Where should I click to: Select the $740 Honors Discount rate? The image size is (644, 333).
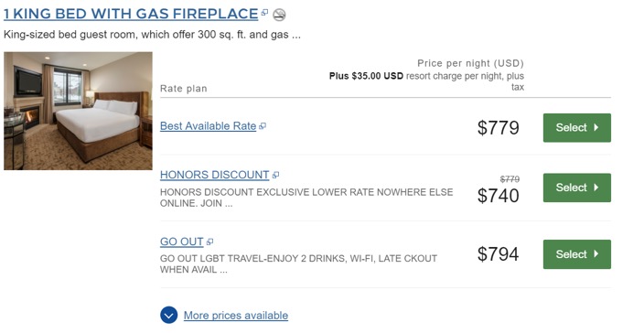click(x=577, y=188)
